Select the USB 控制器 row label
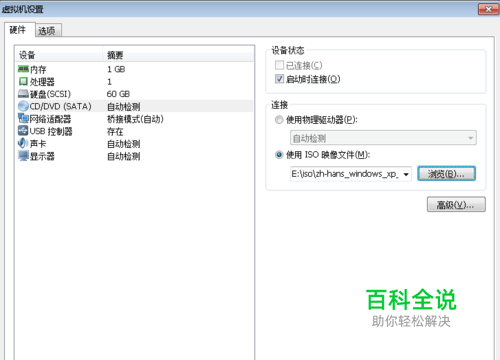This screenshot has width=500, height=360. (51, 131)
